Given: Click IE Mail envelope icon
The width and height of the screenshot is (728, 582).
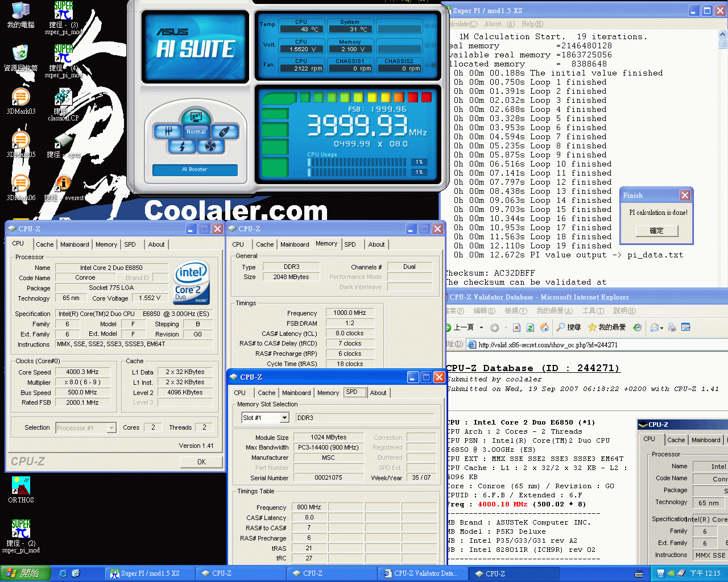Looking at the screenshot, I should [655, 327].
